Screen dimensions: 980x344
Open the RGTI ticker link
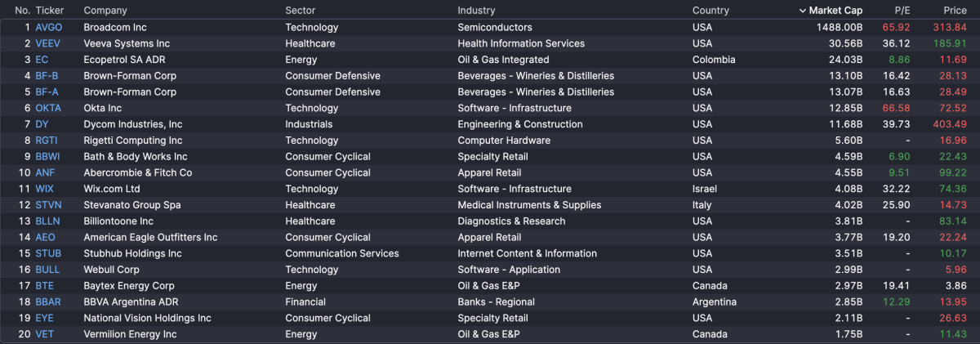coord(47,141)
